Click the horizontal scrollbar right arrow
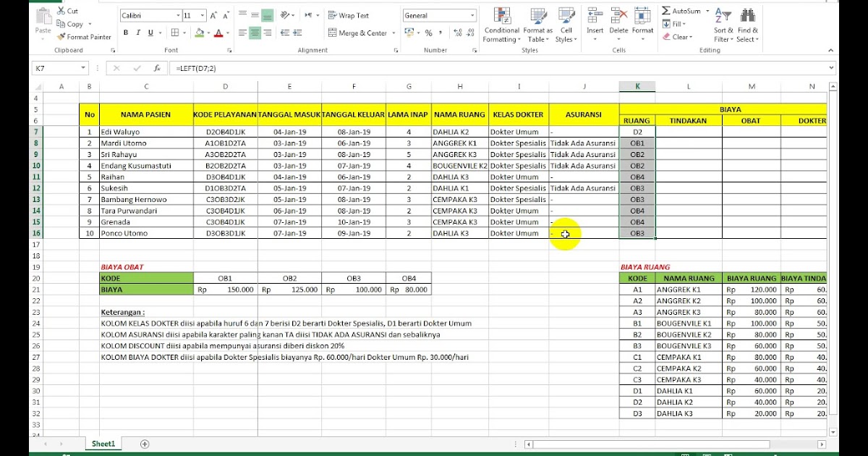Viewport: 868px width, 456px height. pos(822,444)
